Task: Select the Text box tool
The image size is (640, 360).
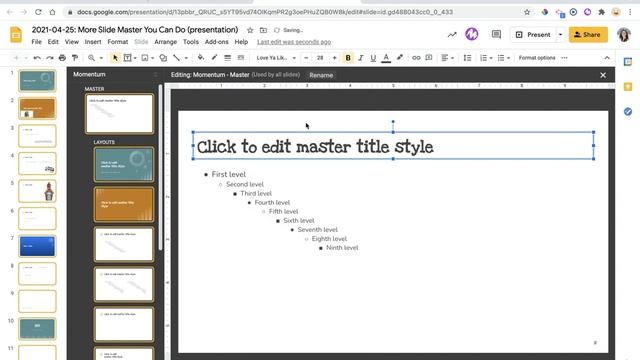Action: pyautogui.click(x=127, y=58)
